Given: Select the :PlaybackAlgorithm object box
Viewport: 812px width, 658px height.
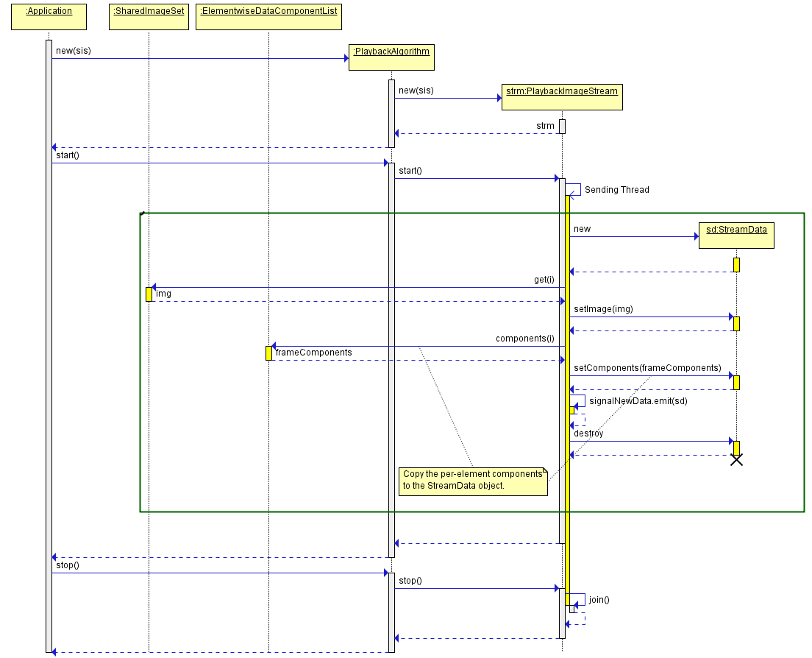Looking at the screenshot, I should click(x=391, y=57).
